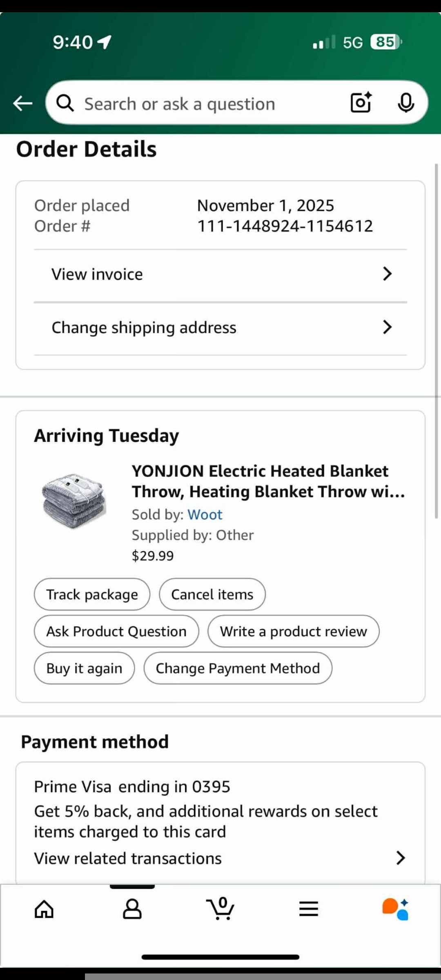Open camera lens search icon

coord(361,102)
